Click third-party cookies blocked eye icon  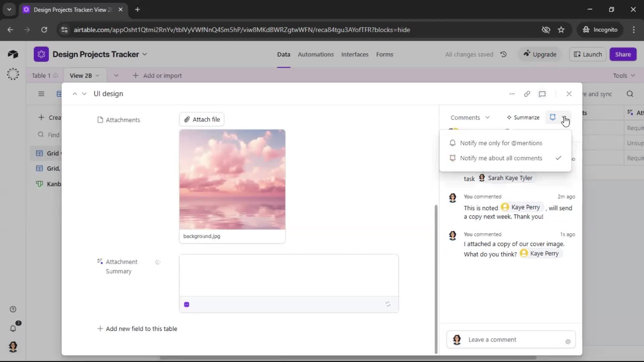tap(546, 30)
